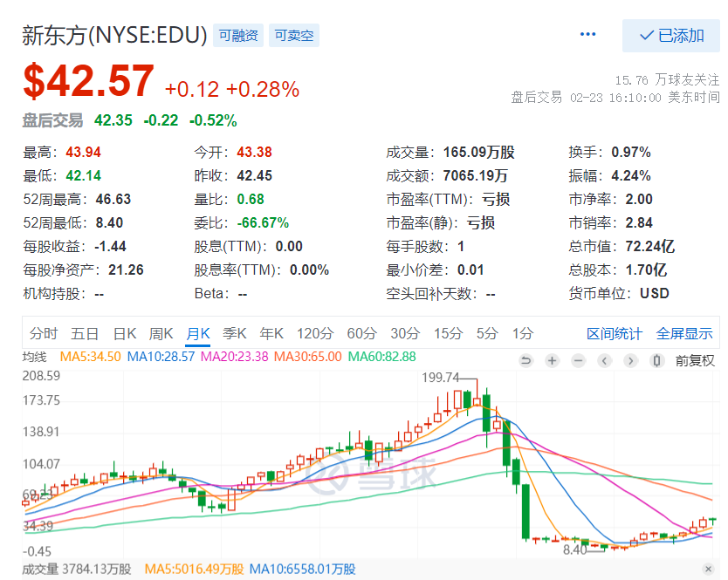
Task: Click the chart reset/undo icon
Action: [525, 360]
